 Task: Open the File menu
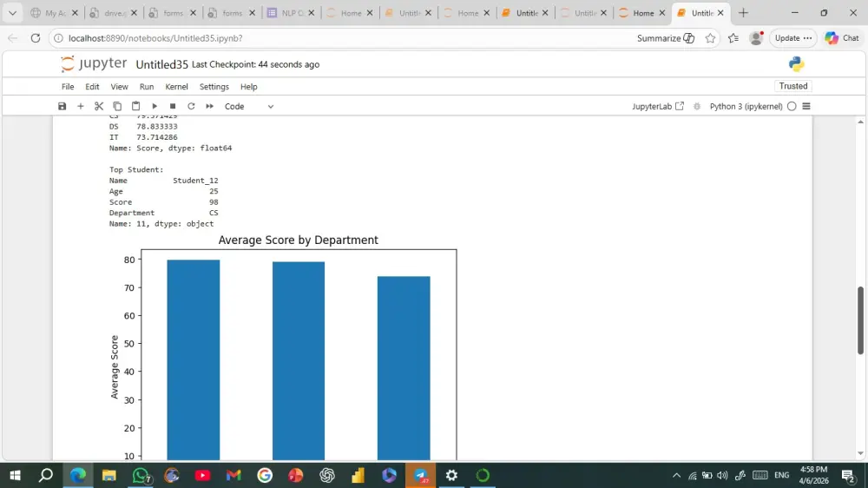point(68,87)
